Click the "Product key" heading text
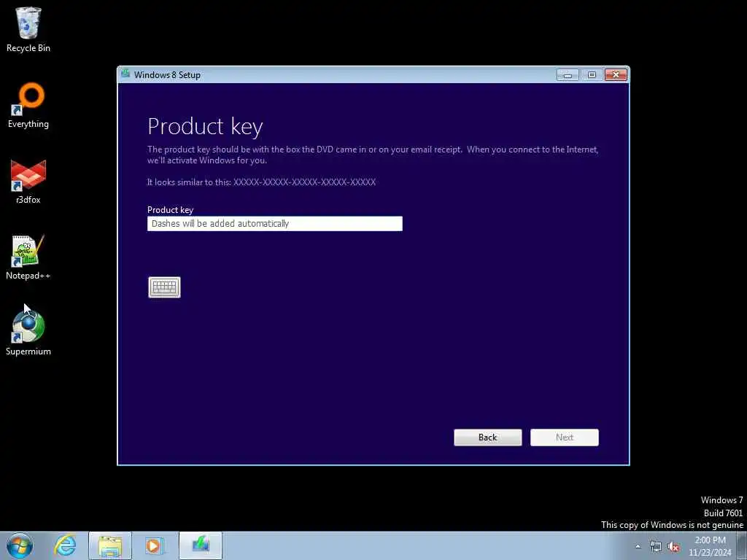 pyautogui.click(x=205, y=127)
